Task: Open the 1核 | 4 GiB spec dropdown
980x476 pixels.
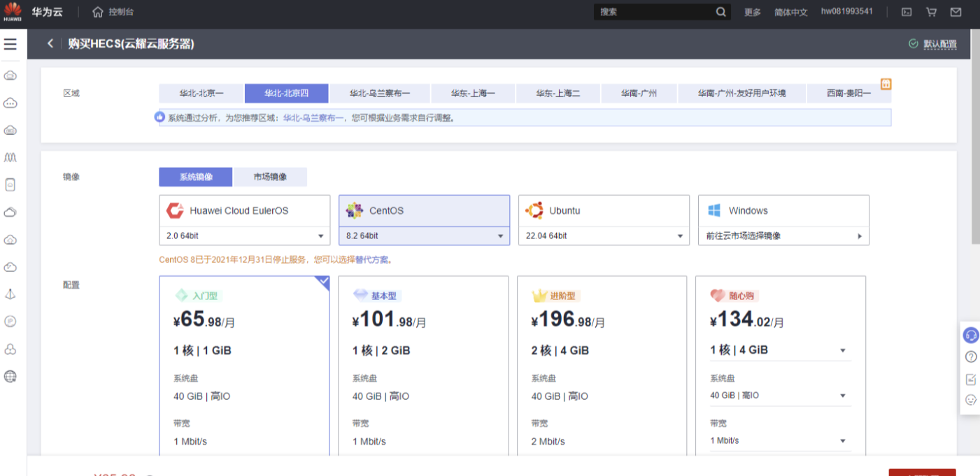Action: [x=781, y=350]
